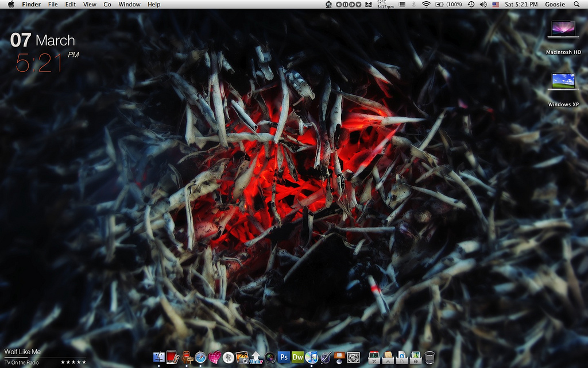Click next track in menu bar controller

pyautogui.click(x=352, y=5)
